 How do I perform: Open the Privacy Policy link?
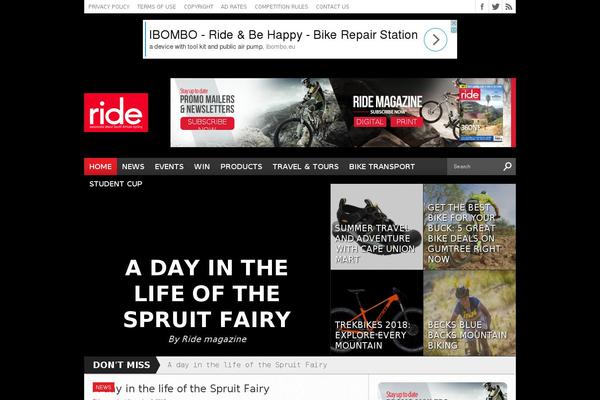pyautogui.click(x=109, y=7)
